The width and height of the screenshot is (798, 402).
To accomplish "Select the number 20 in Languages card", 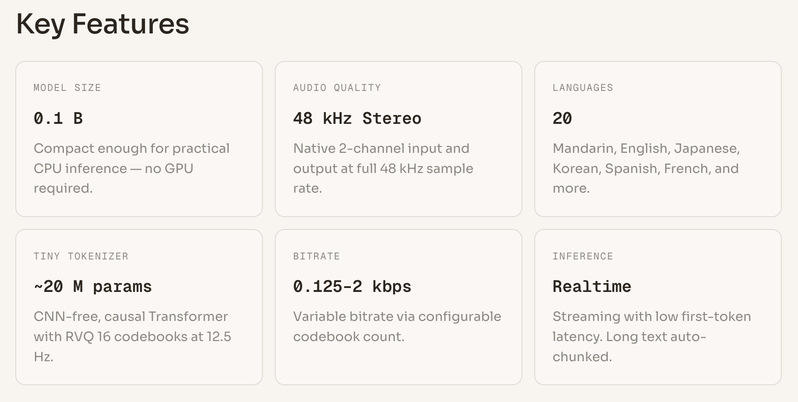I will [562, 118].
